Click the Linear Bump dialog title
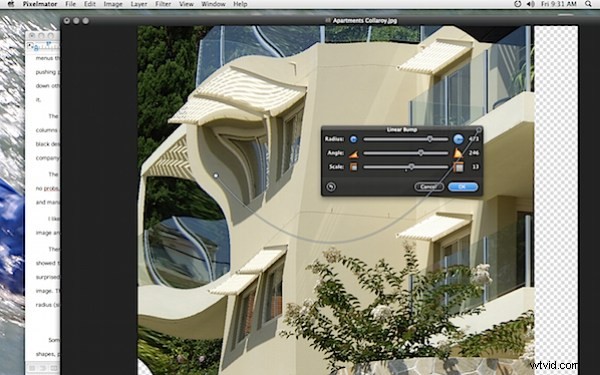The height and width of the screenshot is (375, 600). (x=401, y=130)
